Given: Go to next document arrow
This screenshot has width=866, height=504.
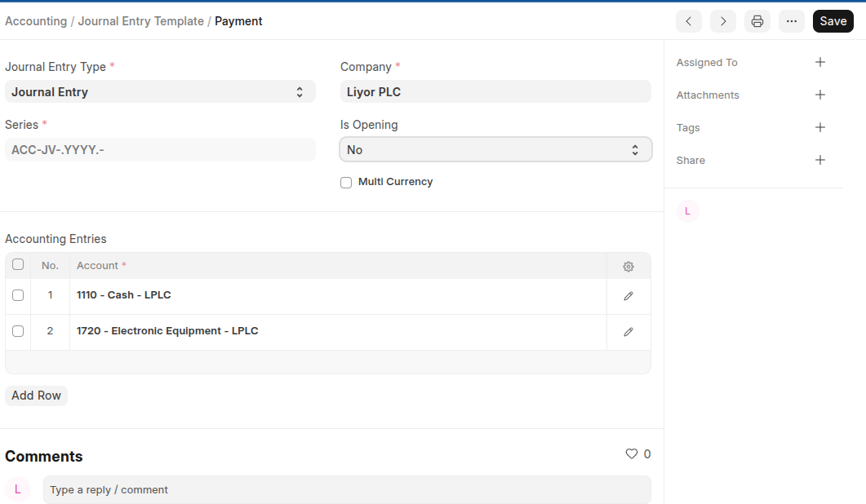Looking at the screenshot, I should pos(722,21).
